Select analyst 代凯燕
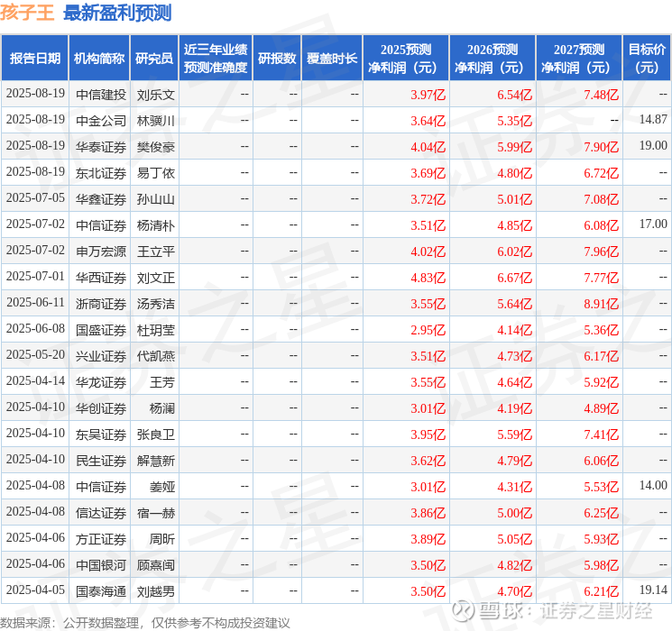 [156, 356]
